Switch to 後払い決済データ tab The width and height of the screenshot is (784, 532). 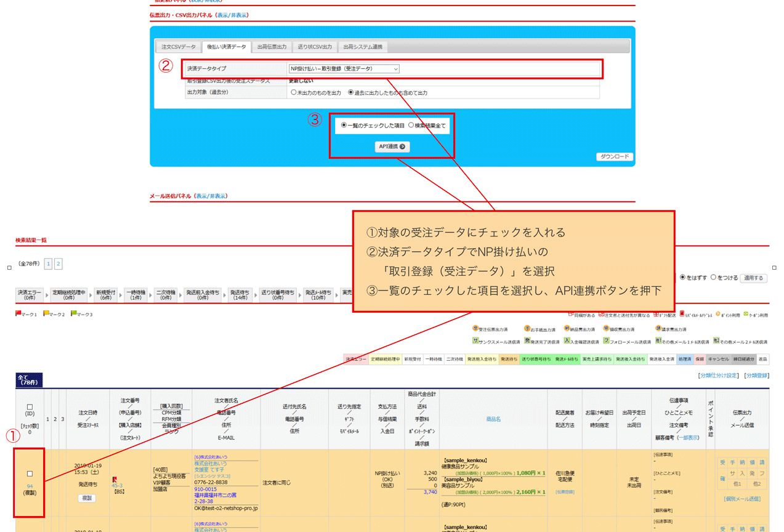(x=226, y=47)
